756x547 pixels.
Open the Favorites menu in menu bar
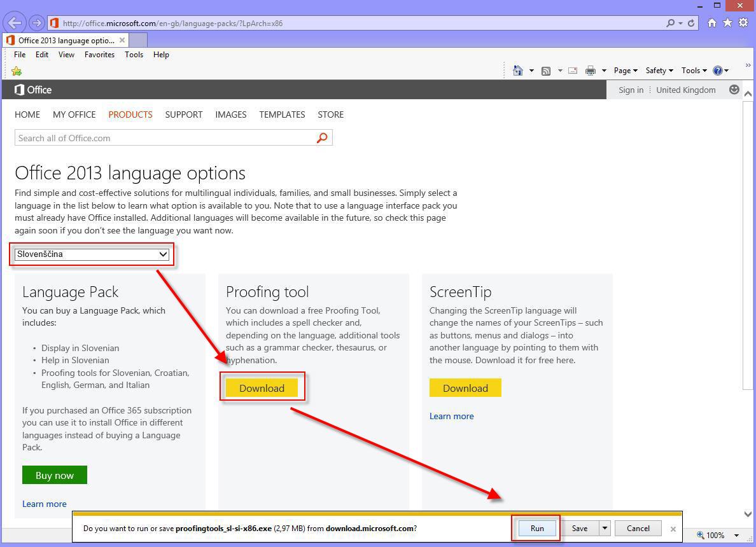click(x=99, y=55)
